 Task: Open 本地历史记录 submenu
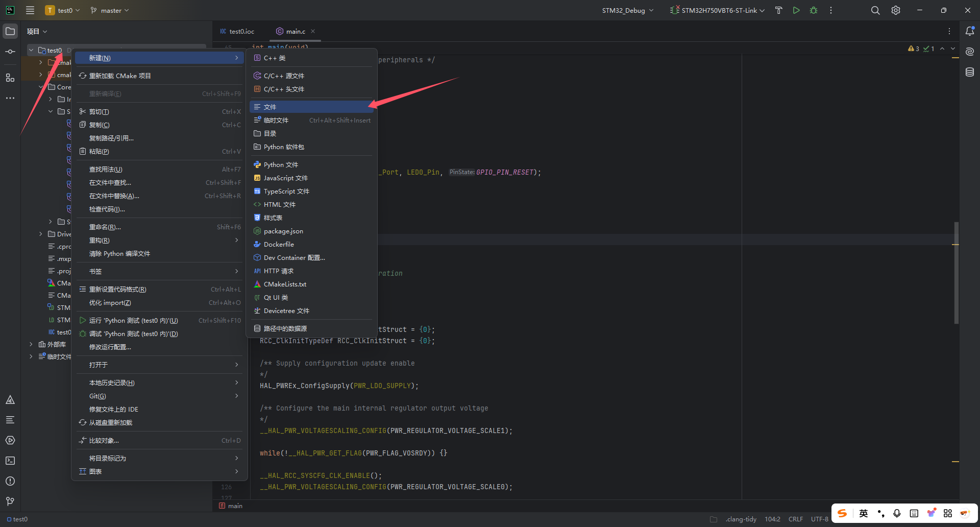pos(159,382)
